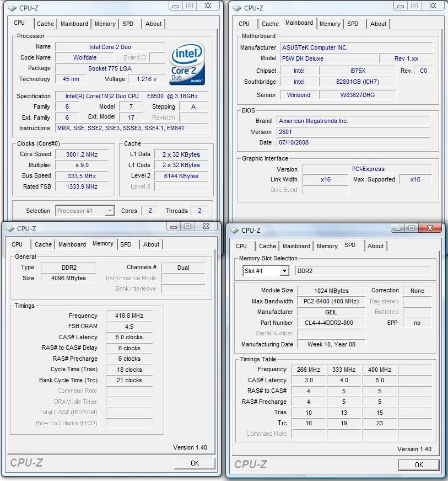Screen dimensions: 448x481
Task: Open About tab in Memory window
Action: click(x=151, y=244)
